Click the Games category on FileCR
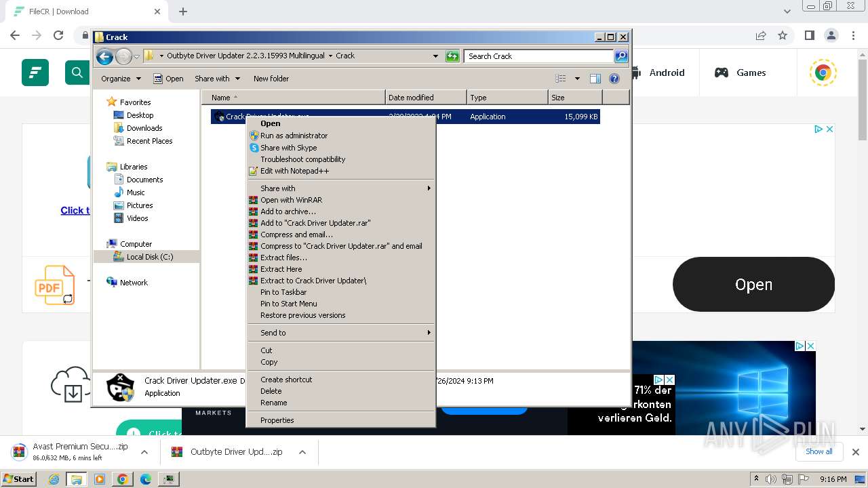Screen dimensions: 868x488 740,73
